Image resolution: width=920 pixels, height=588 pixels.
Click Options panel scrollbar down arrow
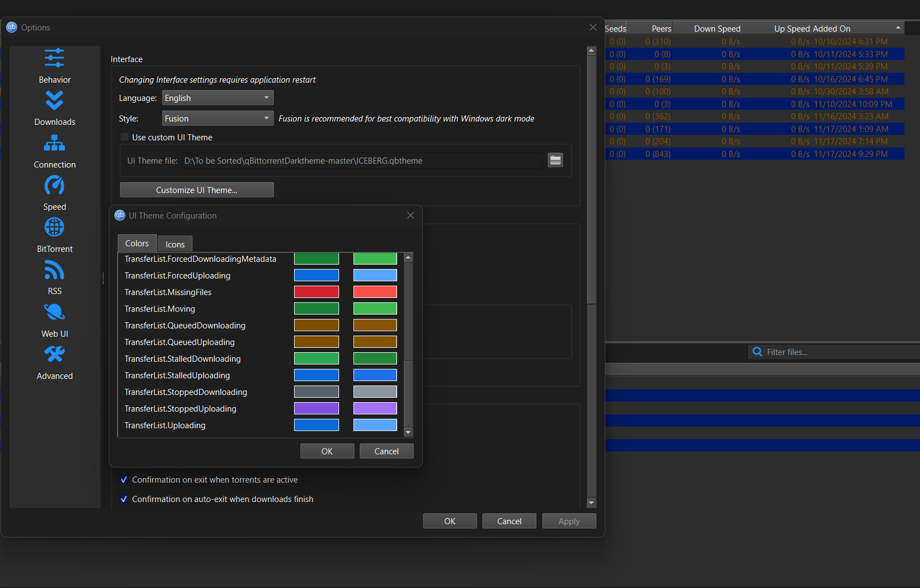pos(592,503)
